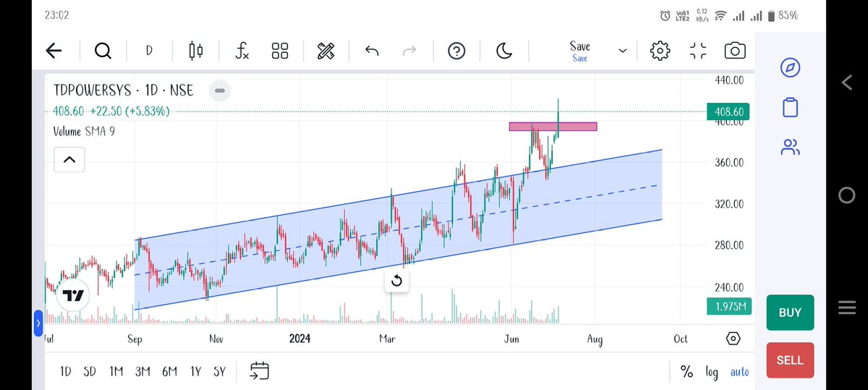Open the compass explore icon in sidebar

[x=790, y=68]
